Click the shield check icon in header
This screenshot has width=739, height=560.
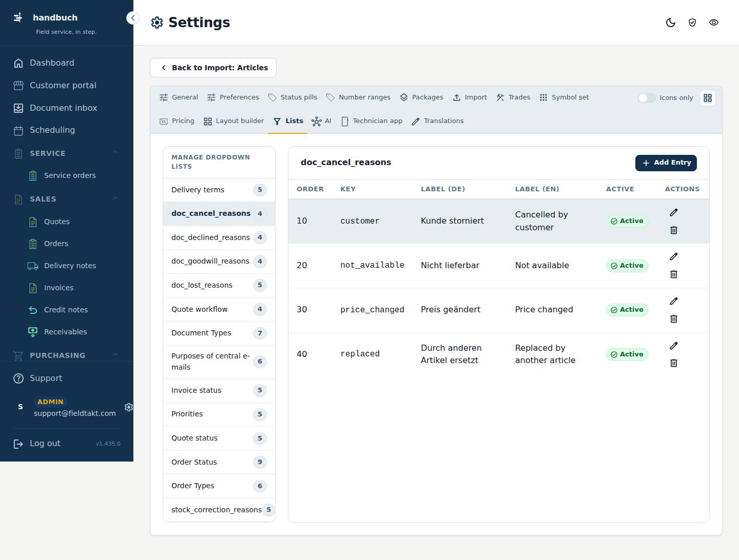coord(692,23)
